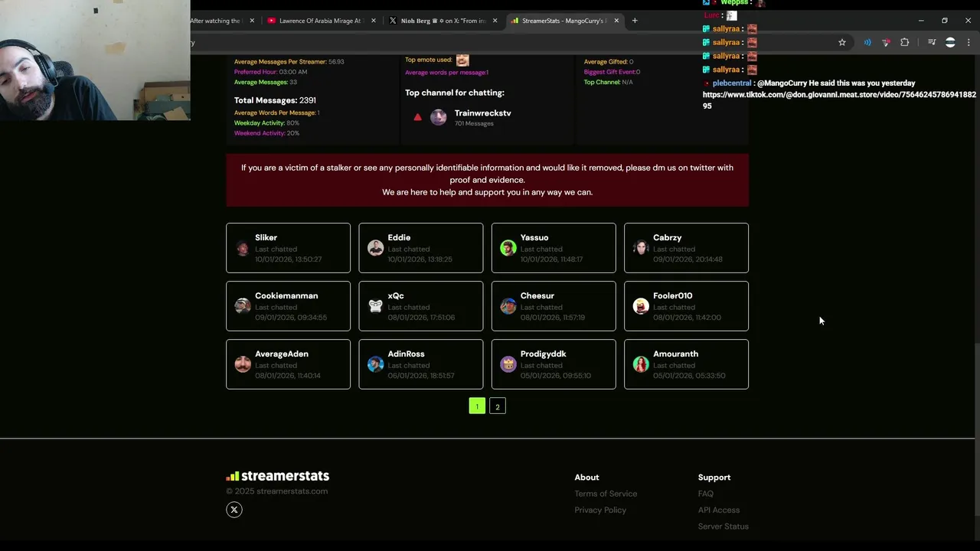
Task: Open the Chrome profile avatar
Action: (x=950, y=43)
